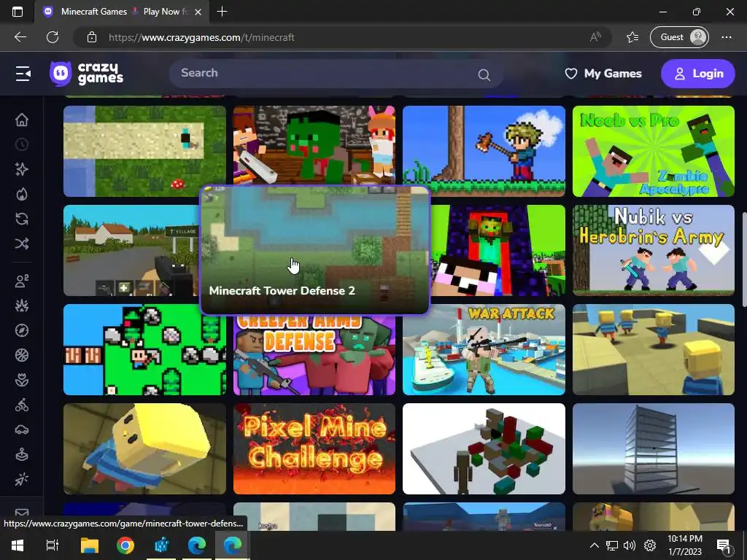Open the pixel lumberjack with axe thumbnail
747x560 pixels.
point(484,151)
